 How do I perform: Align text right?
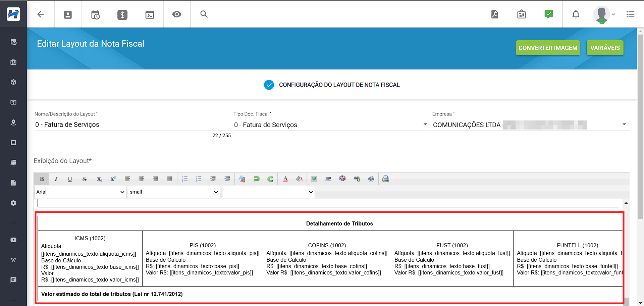tap(155, 179)
